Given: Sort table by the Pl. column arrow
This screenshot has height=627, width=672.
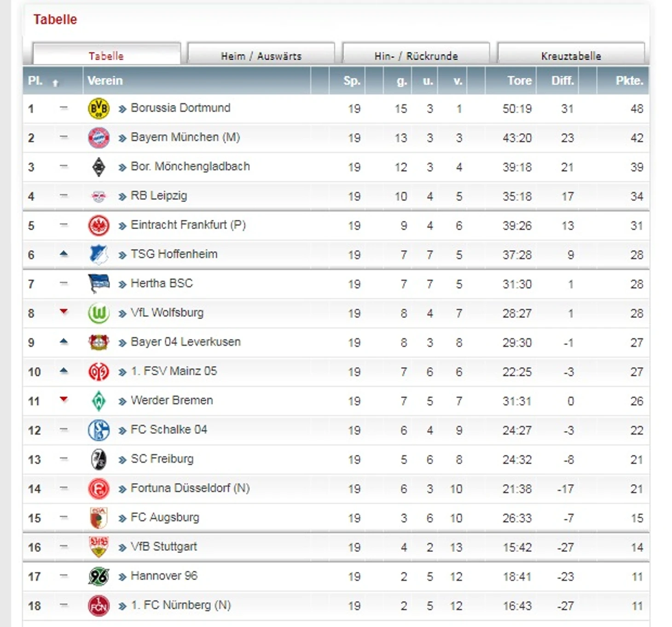Looking at the screenshot, I should pyautogui.click(x=55, y=83).
